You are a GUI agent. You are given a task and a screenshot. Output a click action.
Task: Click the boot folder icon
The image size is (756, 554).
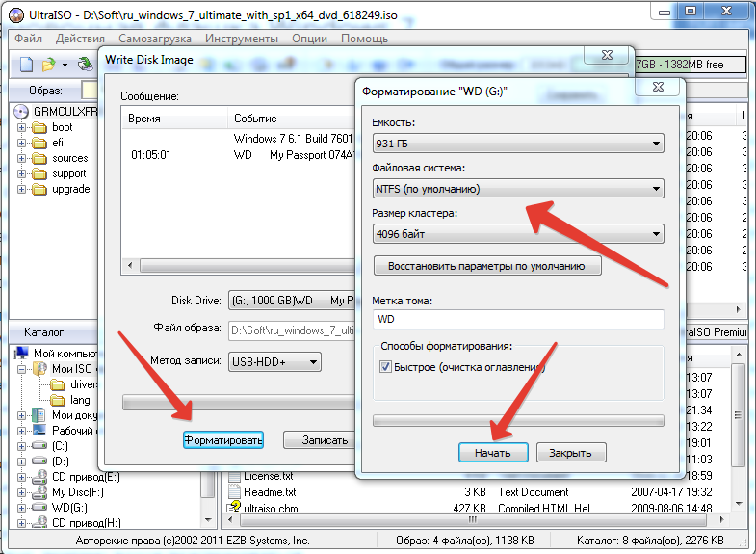pos(39,128)
